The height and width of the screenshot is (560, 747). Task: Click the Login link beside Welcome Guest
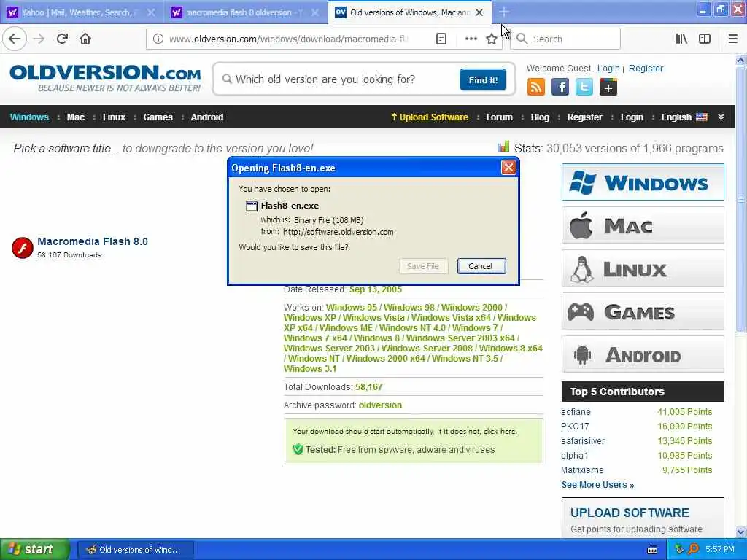[608, 69]
